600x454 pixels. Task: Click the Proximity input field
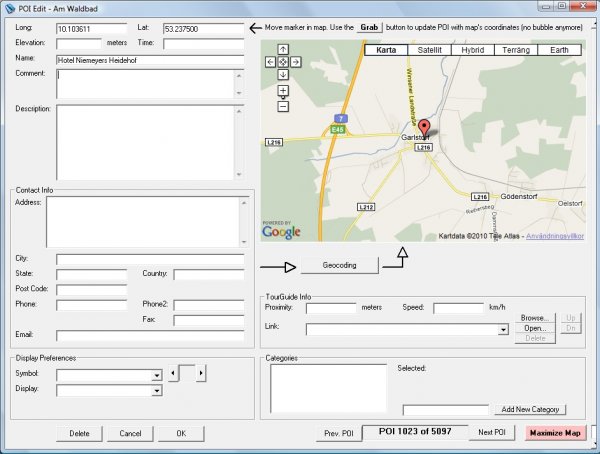(331, 308)
